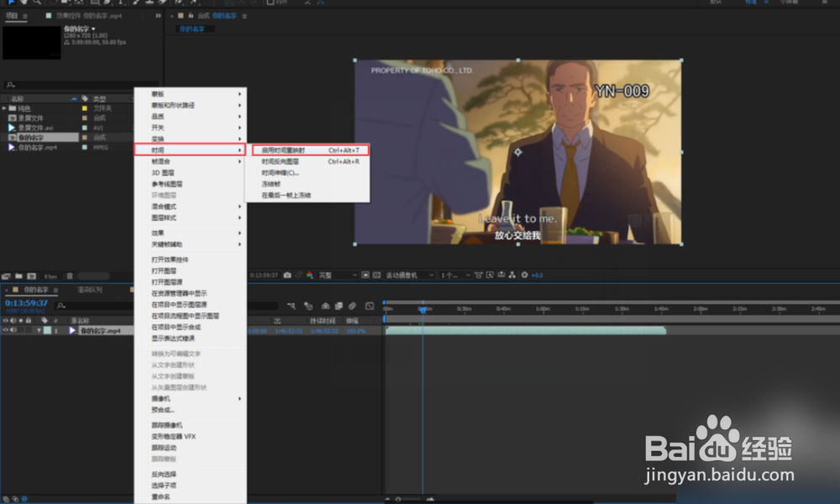Image resolution: width=840 pixels, height=504 pixels.
Task: Expand the 帧混合 submenu
Action: 191,161
